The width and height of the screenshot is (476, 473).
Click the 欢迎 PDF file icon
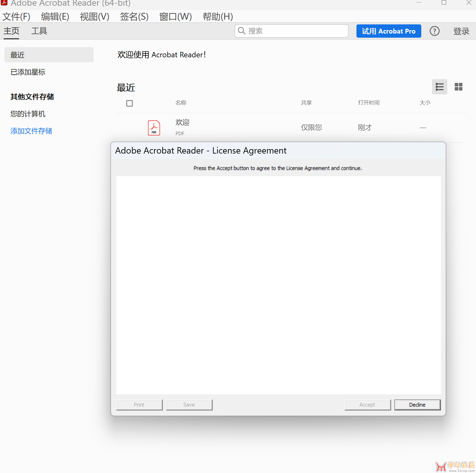154,128
